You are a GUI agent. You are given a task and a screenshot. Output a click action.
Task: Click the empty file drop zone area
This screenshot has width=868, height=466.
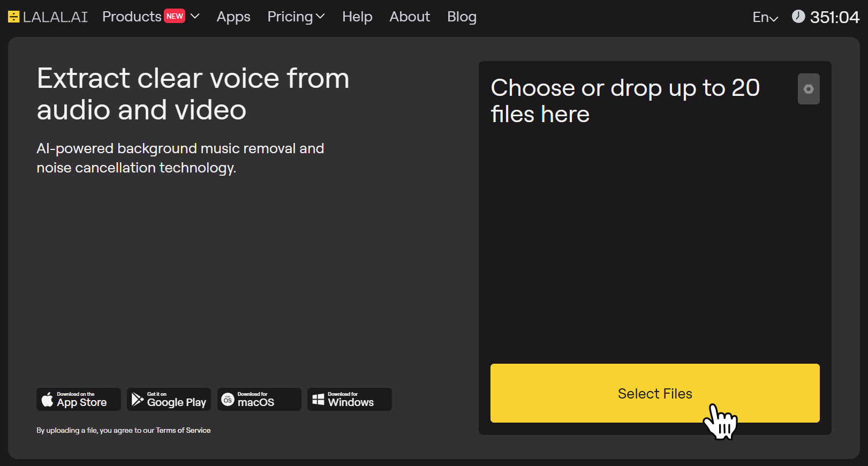pos(654,241)
